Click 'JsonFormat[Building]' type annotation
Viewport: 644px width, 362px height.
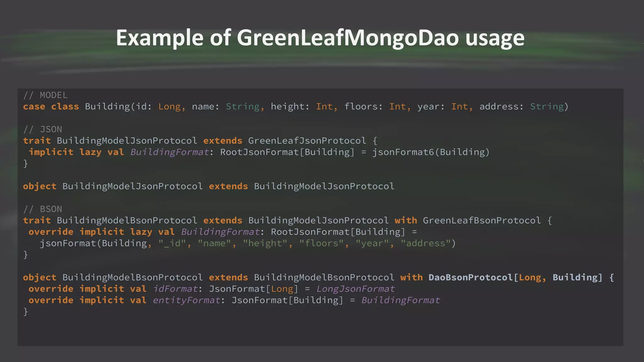click(287, 300)
